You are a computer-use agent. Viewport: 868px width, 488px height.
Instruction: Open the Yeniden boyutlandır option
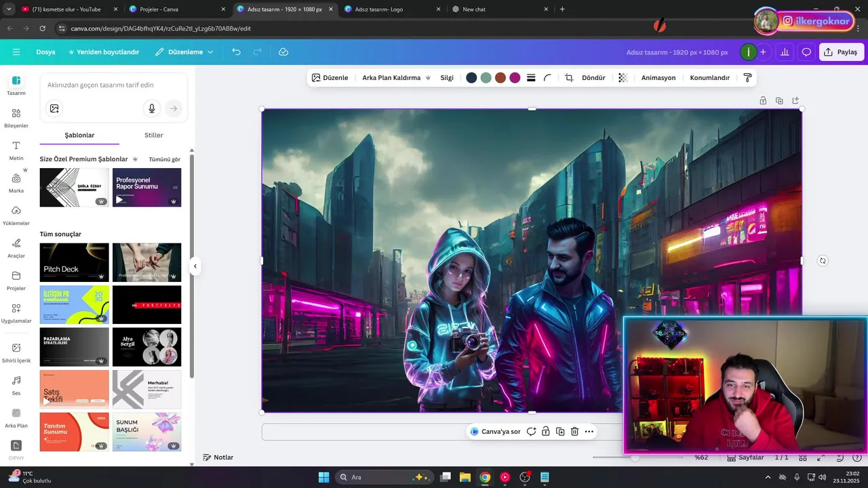(x=104, y=52)
